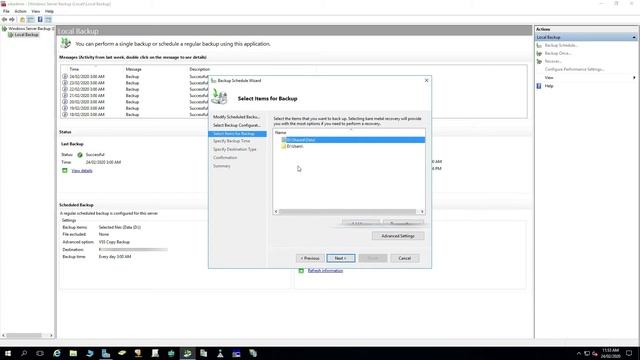Click the taskbar Search icon
The width and height of the screenshot is (640, 360).
pyautogui.click(x=24, y=353)
